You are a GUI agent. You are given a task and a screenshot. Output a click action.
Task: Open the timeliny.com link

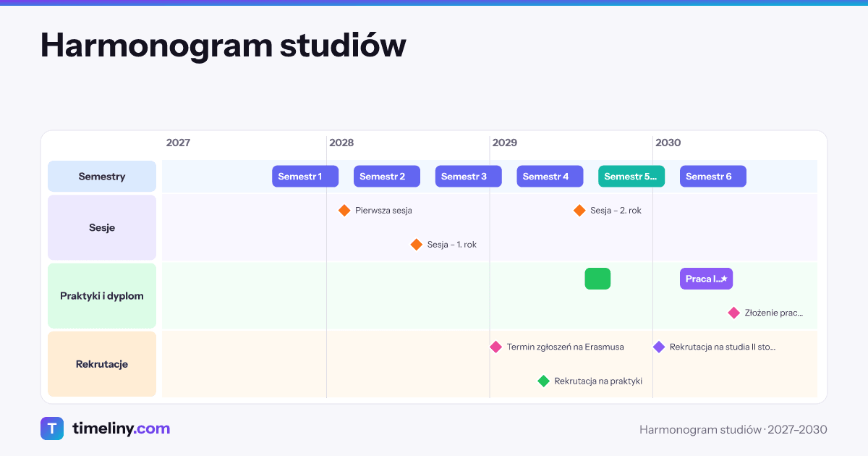coord(121,428)
